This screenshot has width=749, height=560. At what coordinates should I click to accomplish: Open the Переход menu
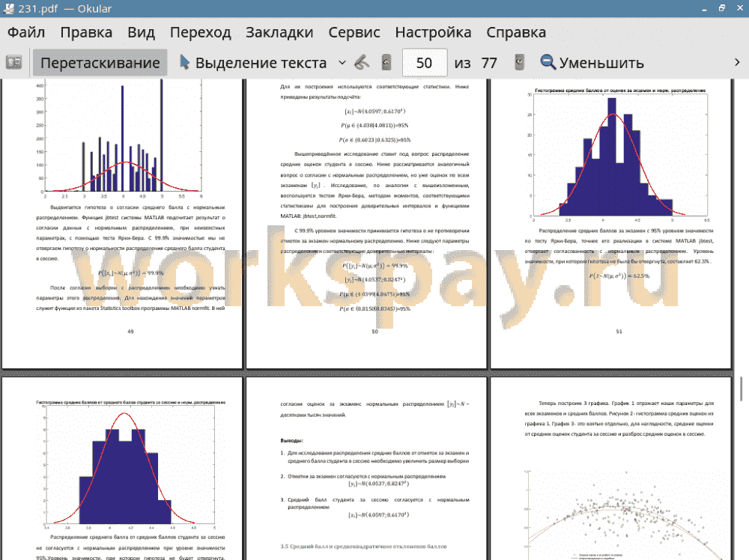pyautogui.click(x=201, y=32)
